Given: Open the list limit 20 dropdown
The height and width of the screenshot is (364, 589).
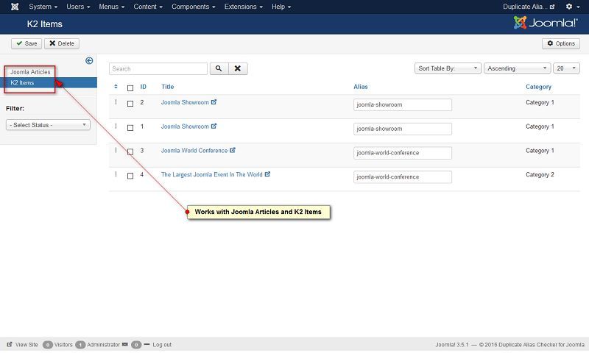Looking at the screenshot, I should 566,68.
